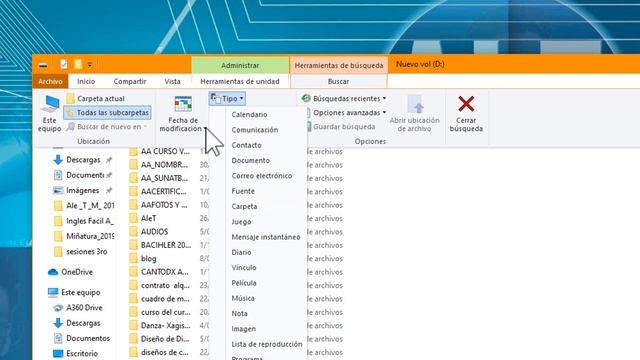
Task: Open the quick access toolbar customize arrow
Action: 90,64
